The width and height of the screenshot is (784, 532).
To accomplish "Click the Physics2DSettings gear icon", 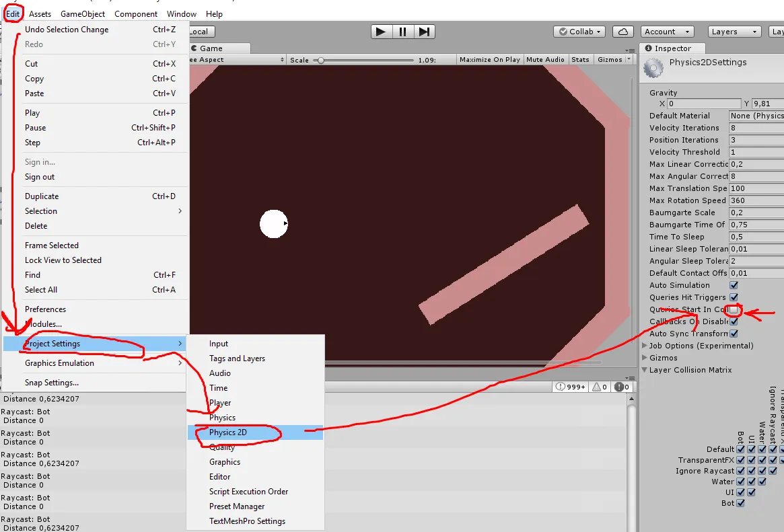I will click(653, 68).
